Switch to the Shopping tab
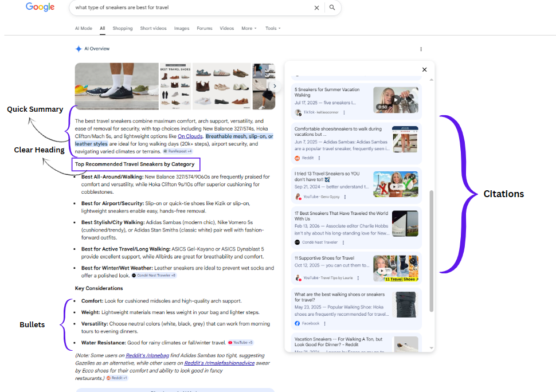 tap(122, 28)
